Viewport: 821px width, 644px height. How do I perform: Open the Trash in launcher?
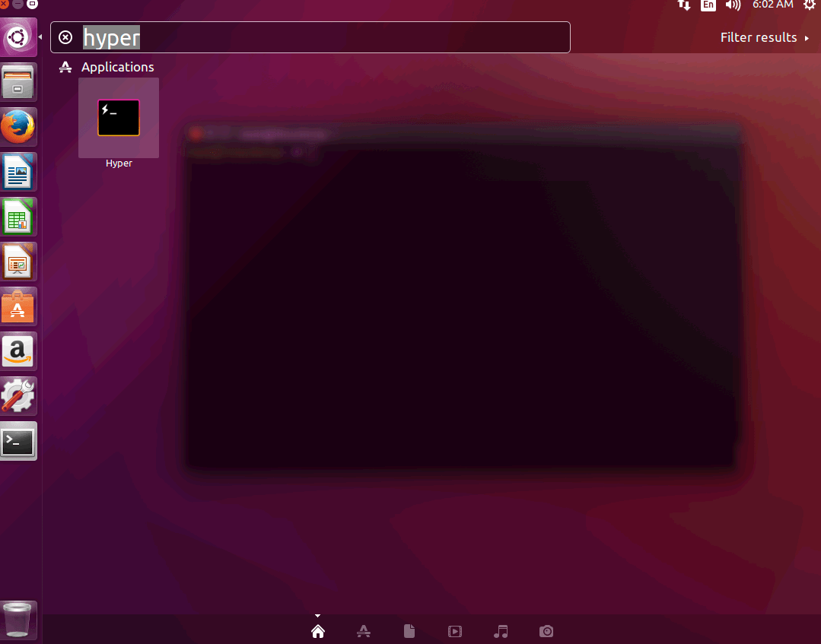[18, 620]
